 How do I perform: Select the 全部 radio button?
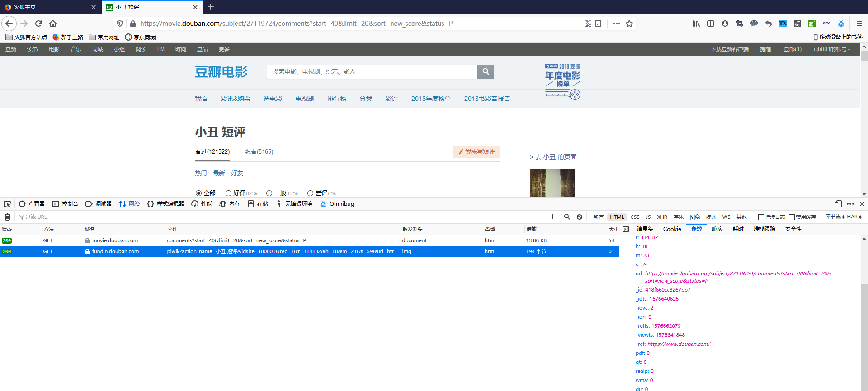pos(198,193)
